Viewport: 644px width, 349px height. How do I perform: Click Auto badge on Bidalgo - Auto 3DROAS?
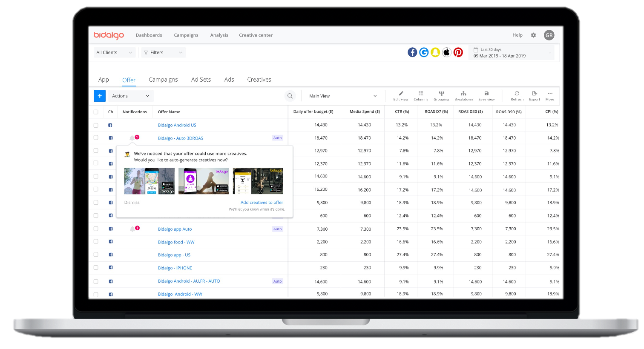pyautogui.click(x=278, y=138)
